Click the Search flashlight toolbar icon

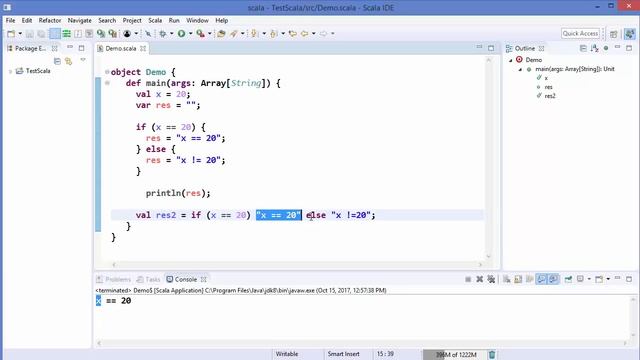coord(233,34)
